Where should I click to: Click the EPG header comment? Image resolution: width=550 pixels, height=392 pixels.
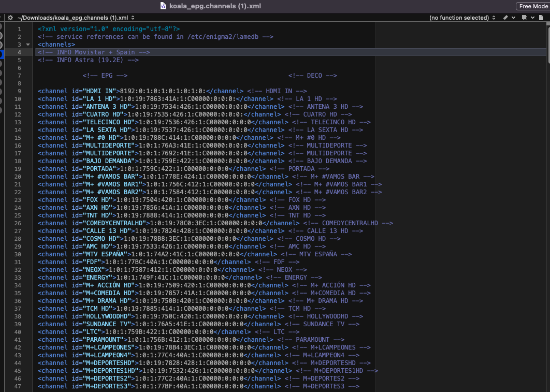(105, 76)
